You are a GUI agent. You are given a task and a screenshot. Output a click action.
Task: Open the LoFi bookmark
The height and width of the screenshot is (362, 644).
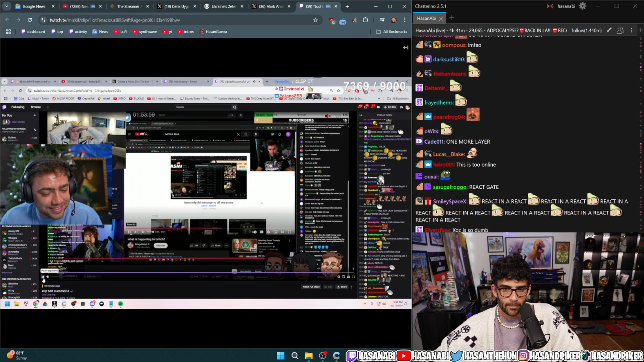tap(121, 32)
